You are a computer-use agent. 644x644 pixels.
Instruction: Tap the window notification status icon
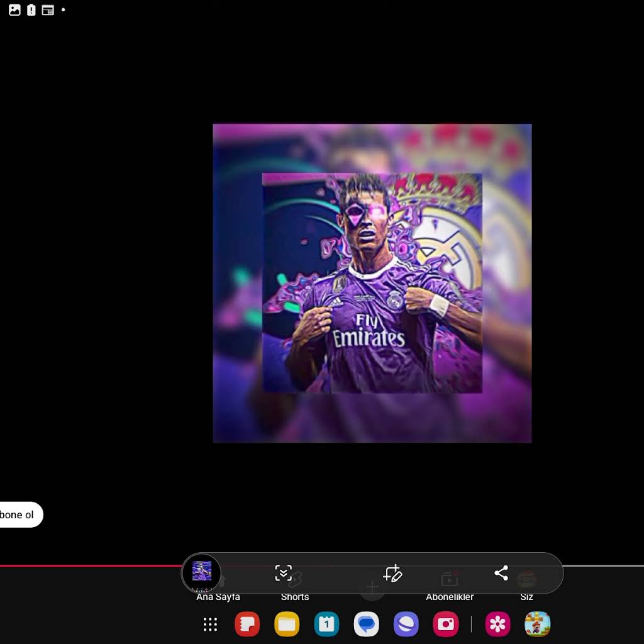(48, 10)
